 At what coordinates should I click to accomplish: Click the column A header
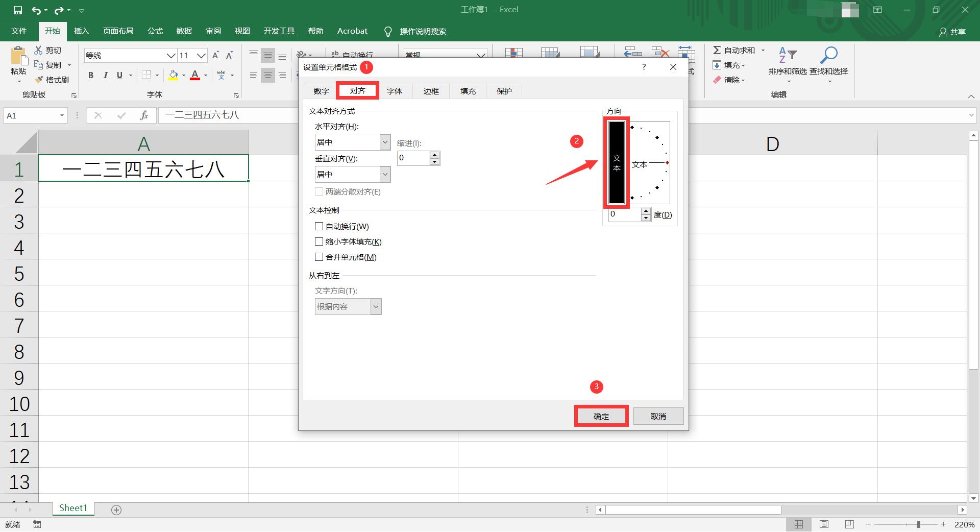143,143
